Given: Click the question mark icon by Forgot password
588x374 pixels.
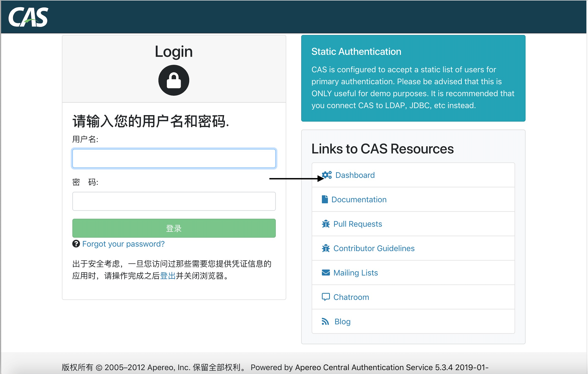Looking at the screenshot, I should [76, 244].
